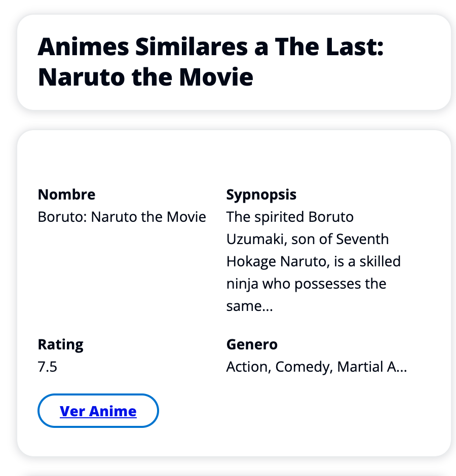Click the 'Animes Similares a The Last' heading line

coord(210,48)
